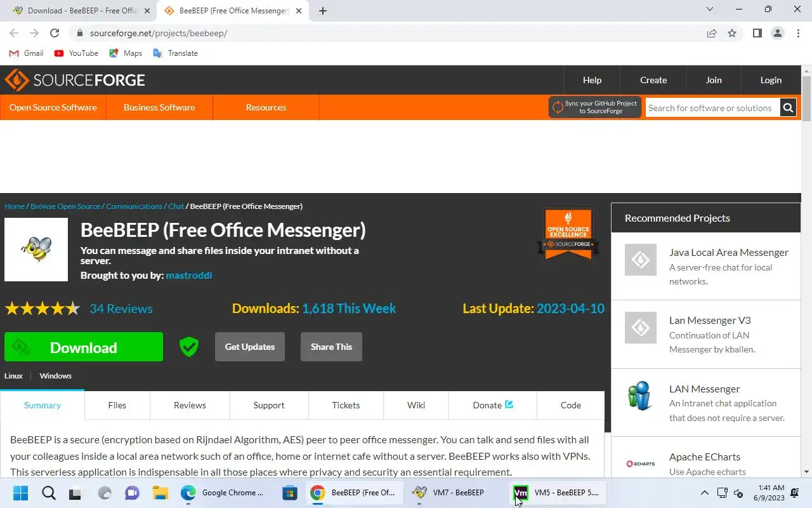Image resolution: width=812 pixels, height=508 pixels.
Task: Click the Get Updates button
Action: [x=250, y=347]
